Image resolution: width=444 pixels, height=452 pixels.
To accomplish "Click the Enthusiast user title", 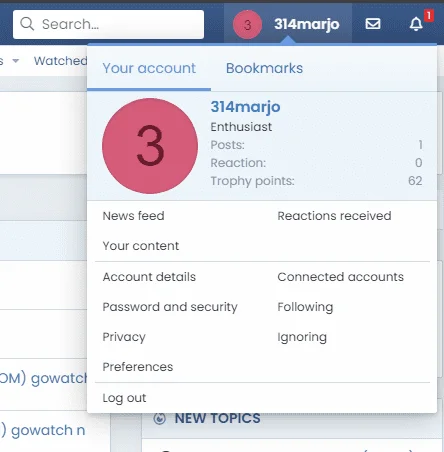I will [241, 127].
